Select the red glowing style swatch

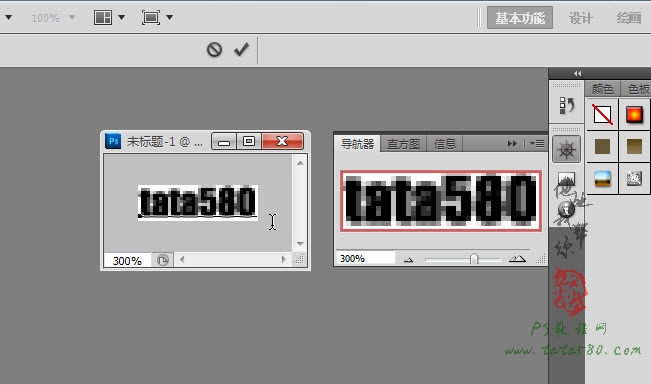(x=634, y=115)
